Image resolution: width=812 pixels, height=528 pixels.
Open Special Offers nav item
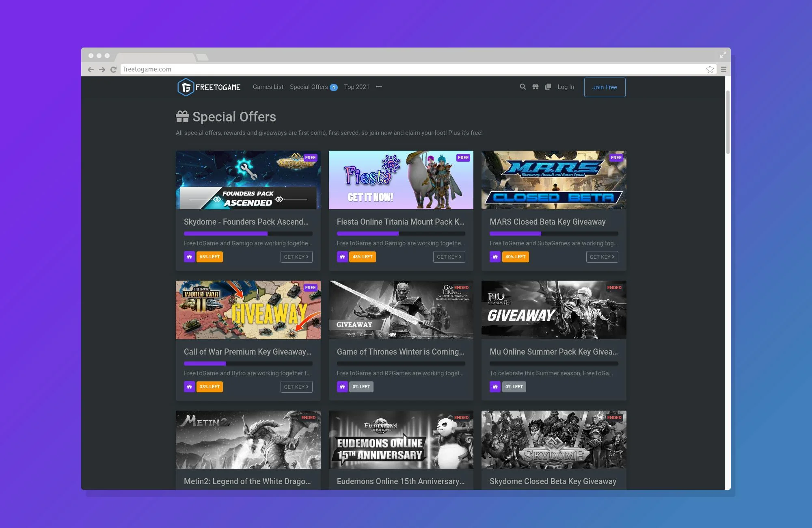(313, 87)
